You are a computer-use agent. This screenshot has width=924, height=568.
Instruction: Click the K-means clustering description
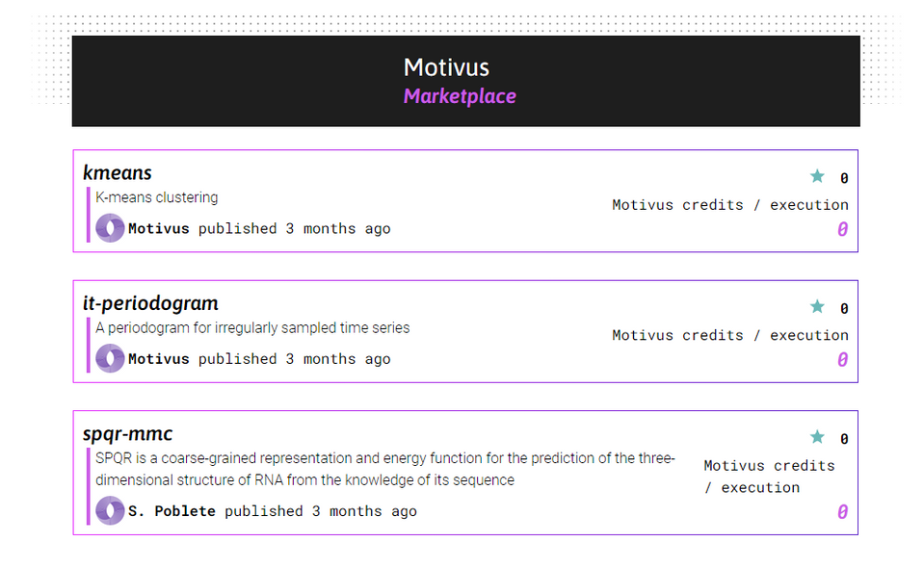(x=157, y=197)
